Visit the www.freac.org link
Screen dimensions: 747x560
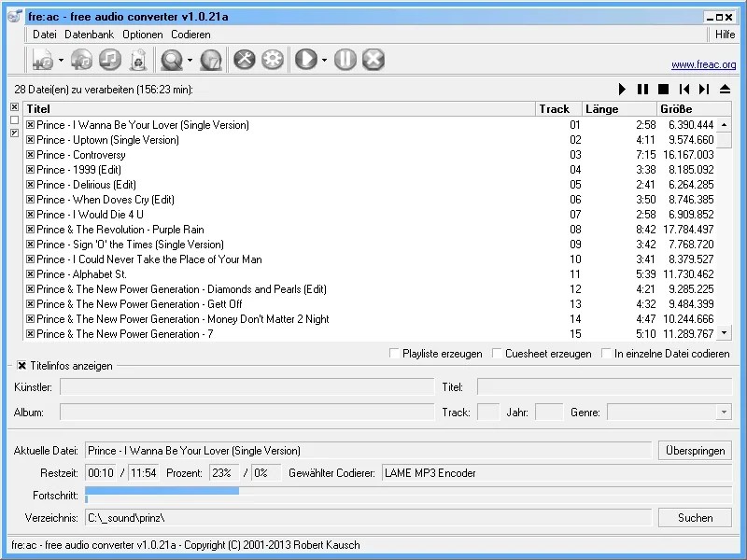coord(704,63)
